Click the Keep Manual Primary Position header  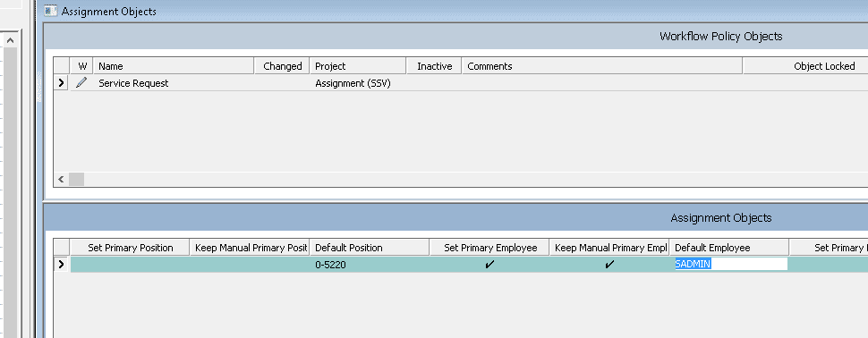(x=250, y=248)
